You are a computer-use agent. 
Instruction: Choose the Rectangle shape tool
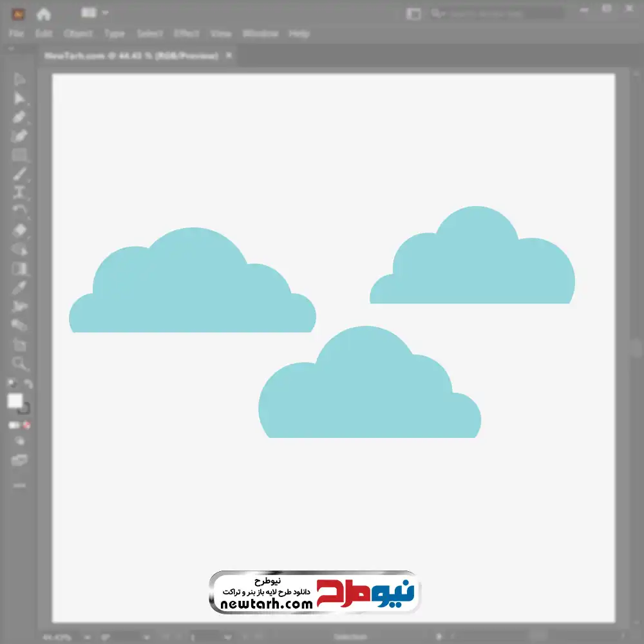19,155
